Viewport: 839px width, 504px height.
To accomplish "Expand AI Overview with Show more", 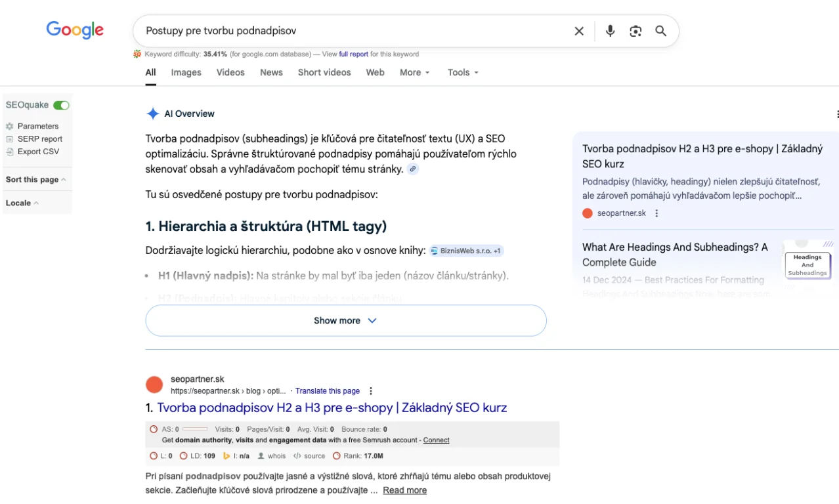I will pyautogui.click(x=345, y=321).
